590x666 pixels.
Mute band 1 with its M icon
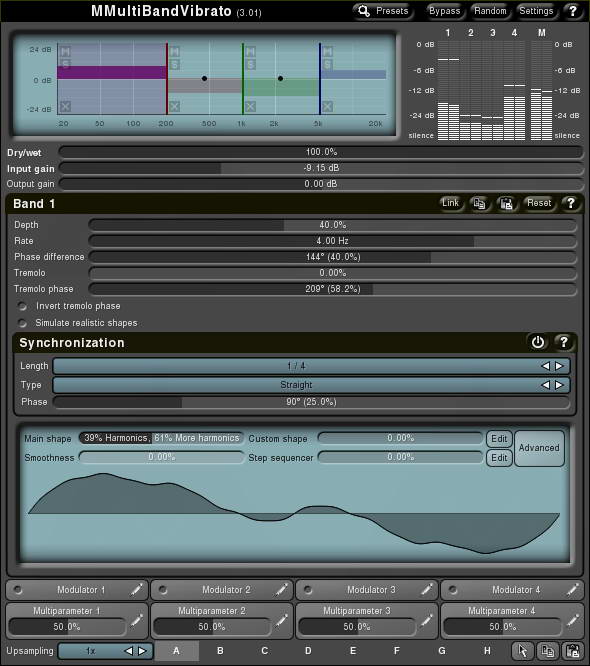tap(65, 52)
